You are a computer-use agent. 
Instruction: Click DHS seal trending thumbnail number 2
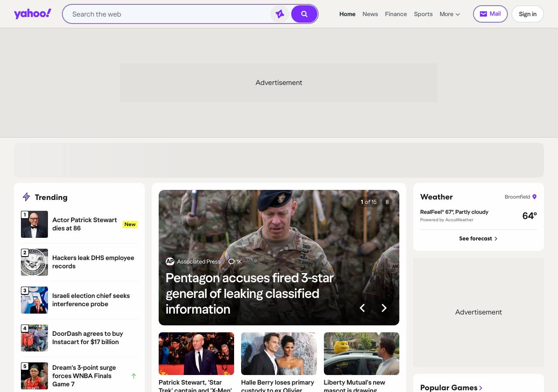[34, 262]
